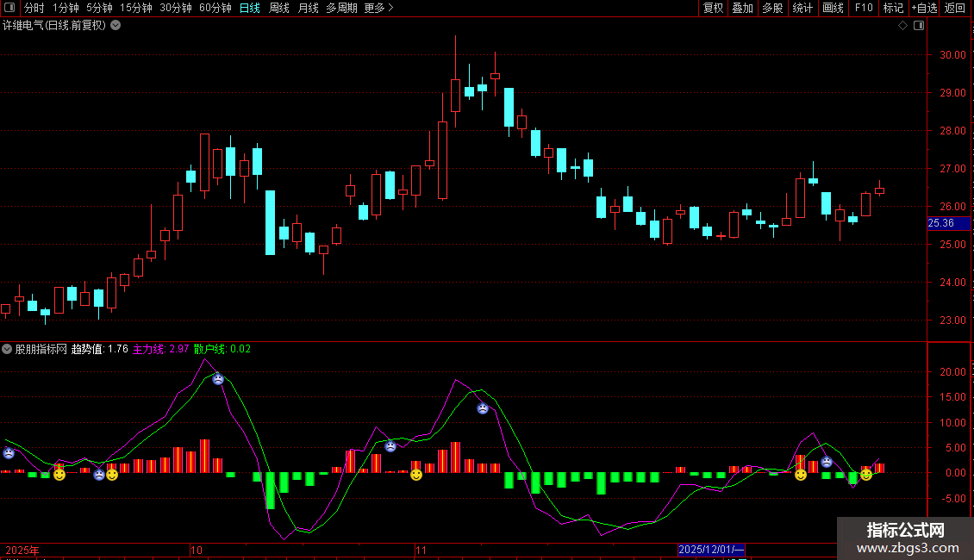Select the 30分钟 period tab
This screenshot has height=560, width=974.
[176, 8]
